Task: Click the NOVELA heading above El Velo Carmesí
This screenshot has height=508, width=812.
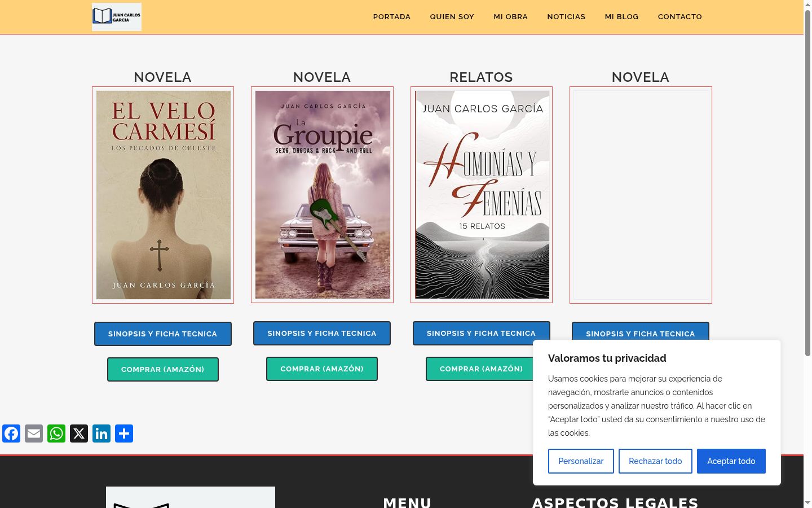Action: [x=162, y=77]
